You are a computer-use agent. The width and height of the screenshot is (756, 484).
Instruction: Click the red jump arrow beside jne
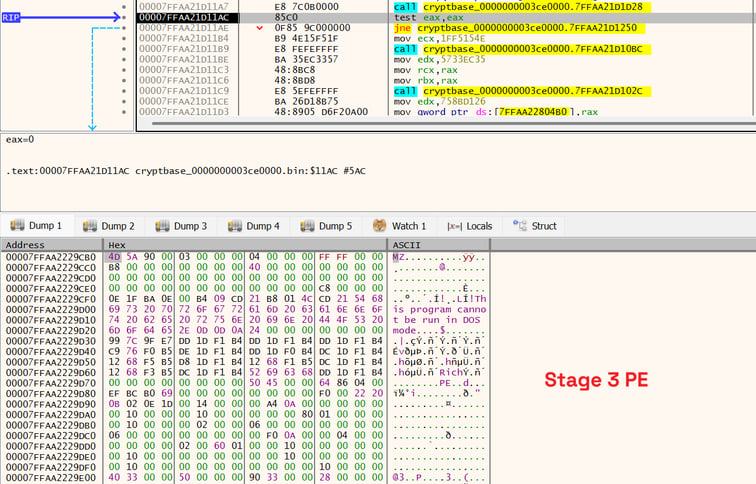(260, 28)
